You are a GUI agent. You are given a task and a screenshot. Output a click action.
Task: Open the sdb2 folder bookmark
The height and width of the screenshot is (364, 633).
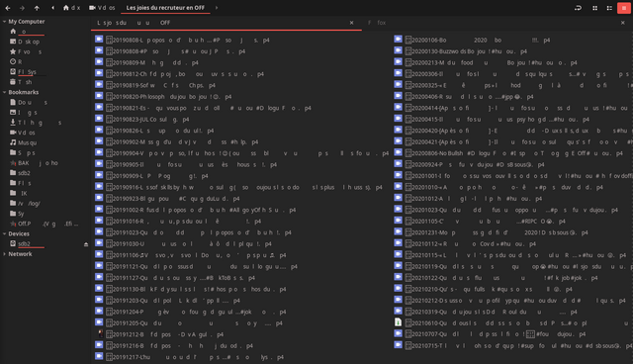point(21,173)
